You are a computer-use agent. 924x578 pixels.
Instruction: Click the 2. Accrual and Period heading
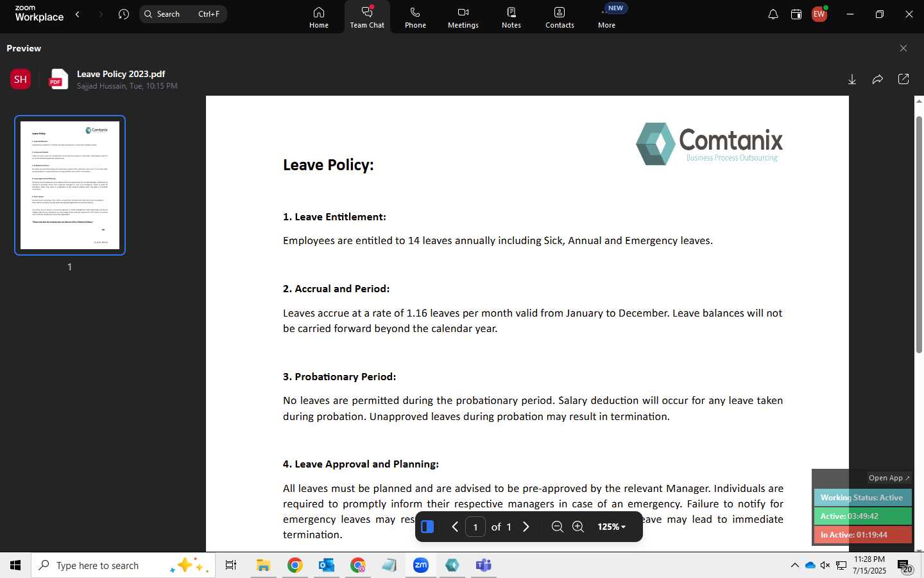pos(336,289)
